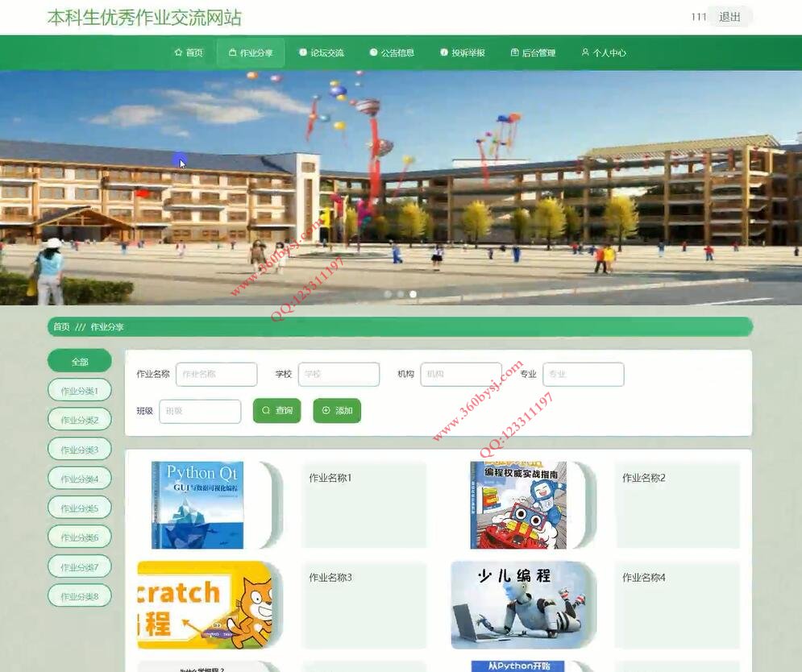
Task: Open the 从Python开始 cover thumbnail
Action: (517, 666)
